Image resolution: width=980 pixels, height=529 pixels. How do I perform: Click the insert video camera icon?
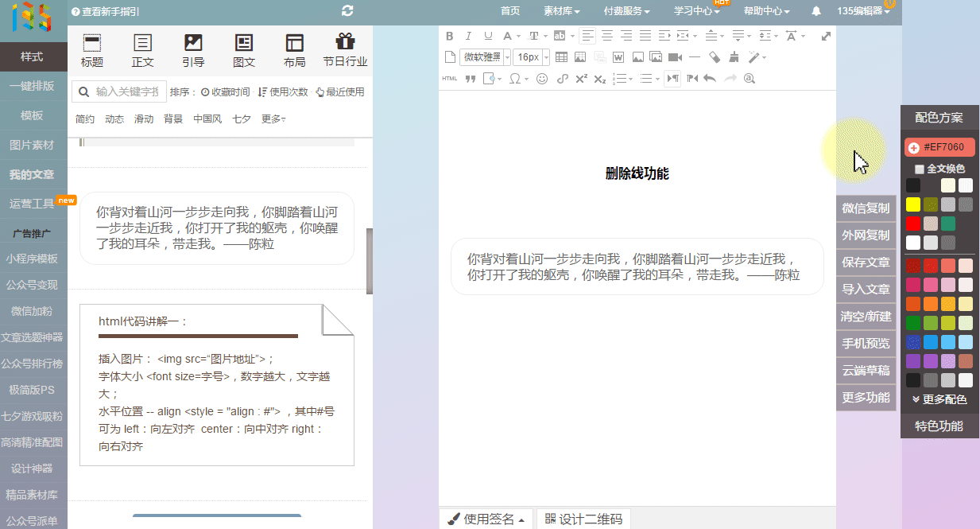[675, 57]
